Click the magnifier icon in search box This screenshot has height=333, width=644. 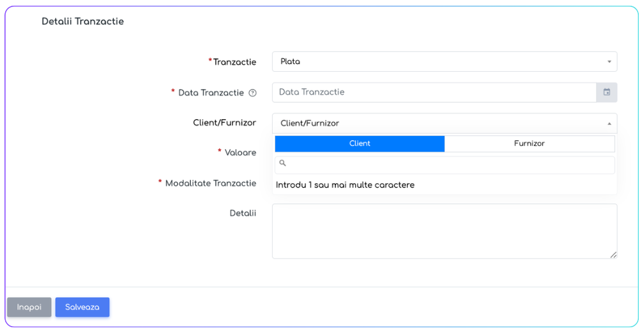click(283, 164)
